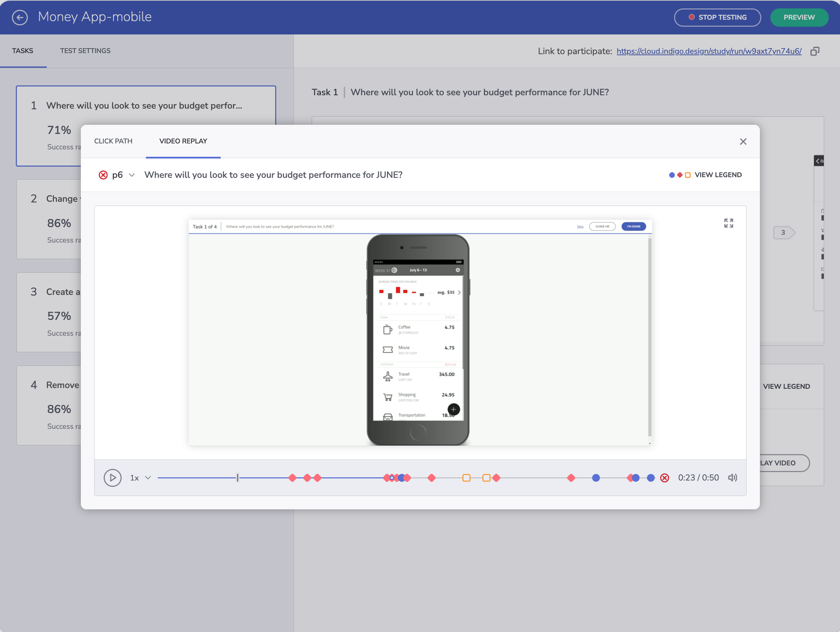Click the Preview button

[799, 18]
